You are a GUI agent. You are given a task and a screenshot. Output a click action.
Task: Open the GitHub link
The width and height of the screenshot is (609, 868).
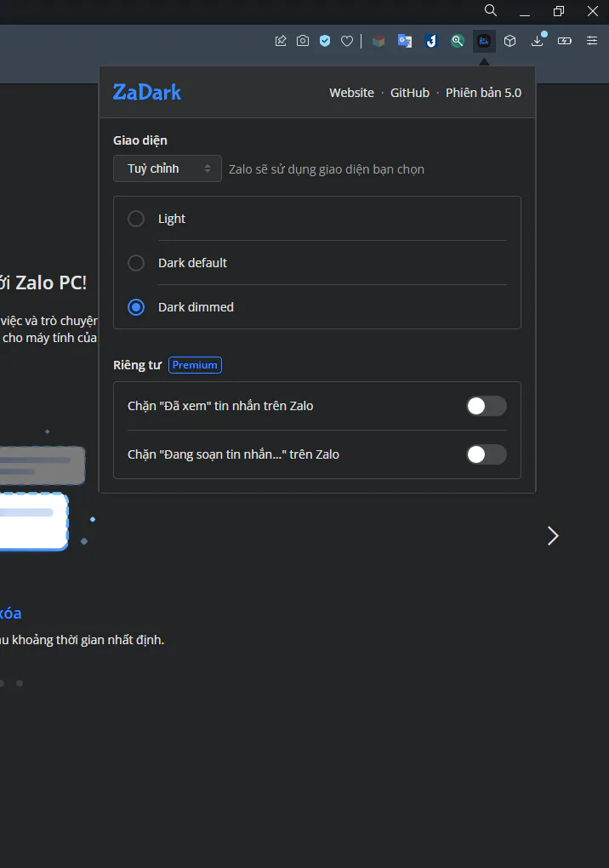[x=410, y=93]
